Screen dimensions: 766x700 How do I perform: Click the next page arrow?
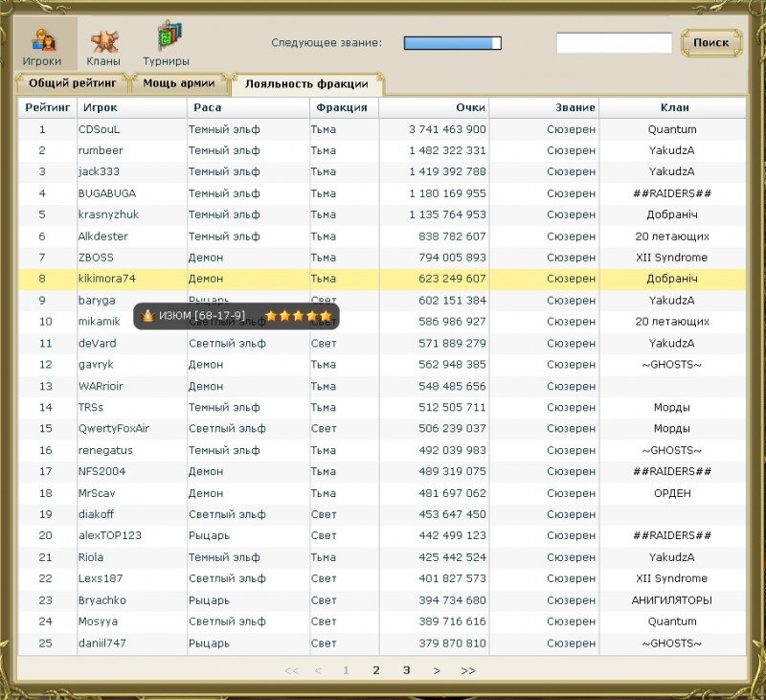[437, 670]
